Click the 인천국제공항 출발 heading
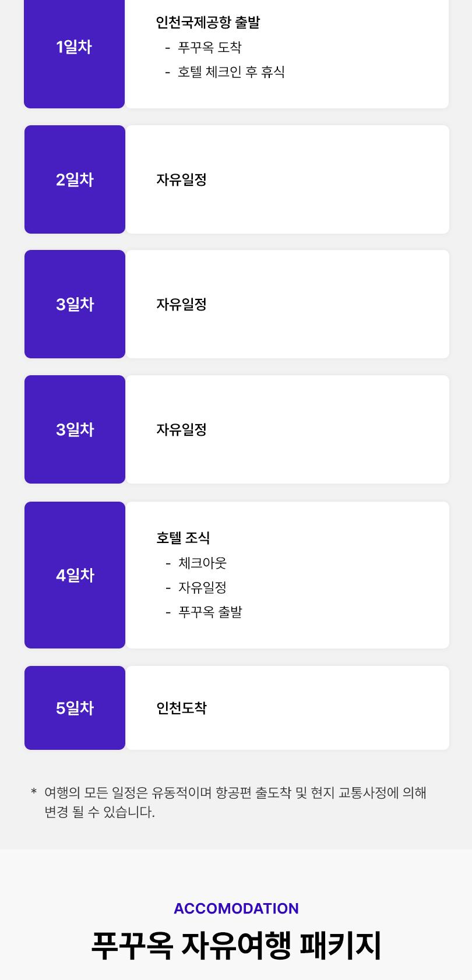The image size is (472, 980). (x=208, y=23)
